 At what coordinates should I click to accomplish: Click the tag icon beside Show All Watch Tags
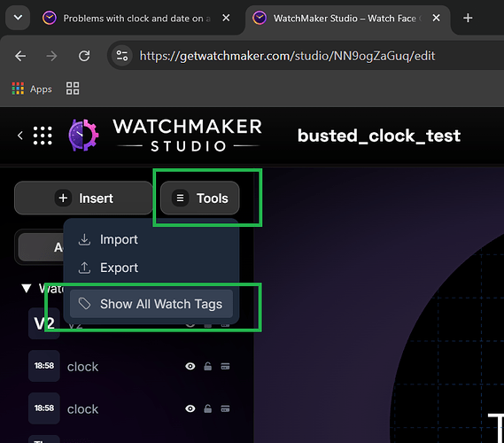click(84, 304)
